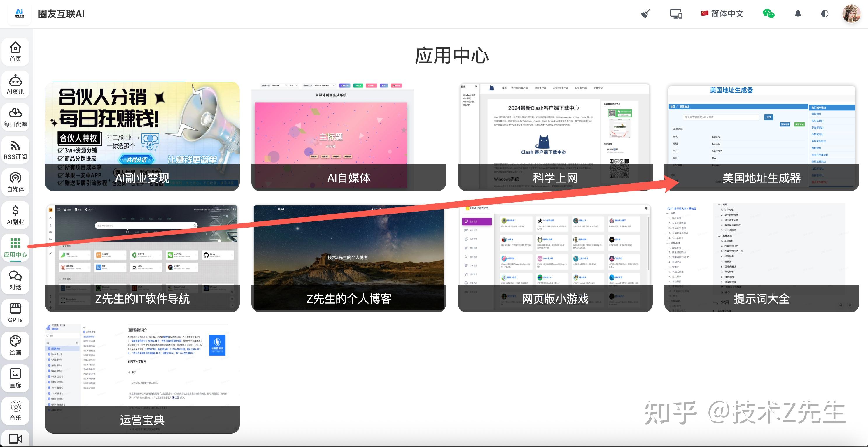Viewport: 868px width, 447px height.
Task: Click the brush cleanup icon in top bar
Action: coord(645,14)
